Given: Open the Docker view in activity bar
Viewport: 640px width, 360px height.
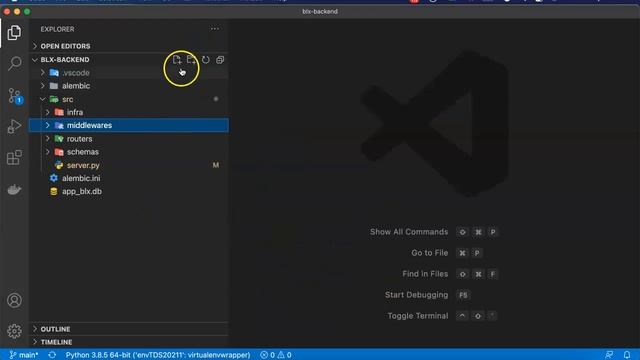Looking at the screenshot, I should [14, 189].
